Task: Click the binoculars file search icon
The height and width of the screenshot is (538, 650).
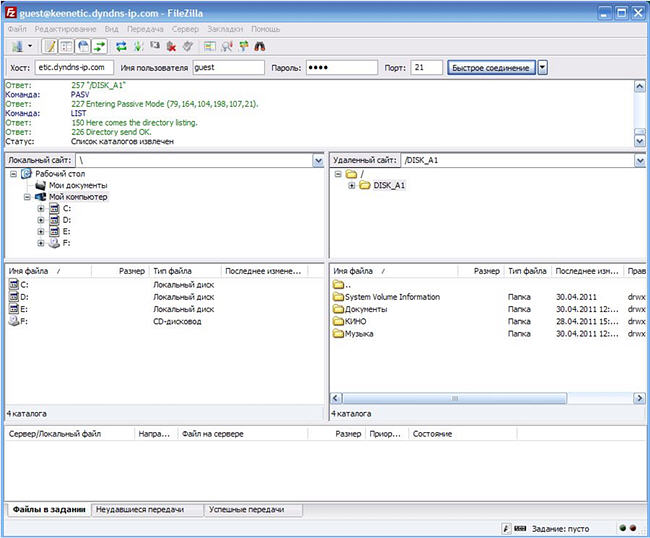Action: tap(260, 46)
